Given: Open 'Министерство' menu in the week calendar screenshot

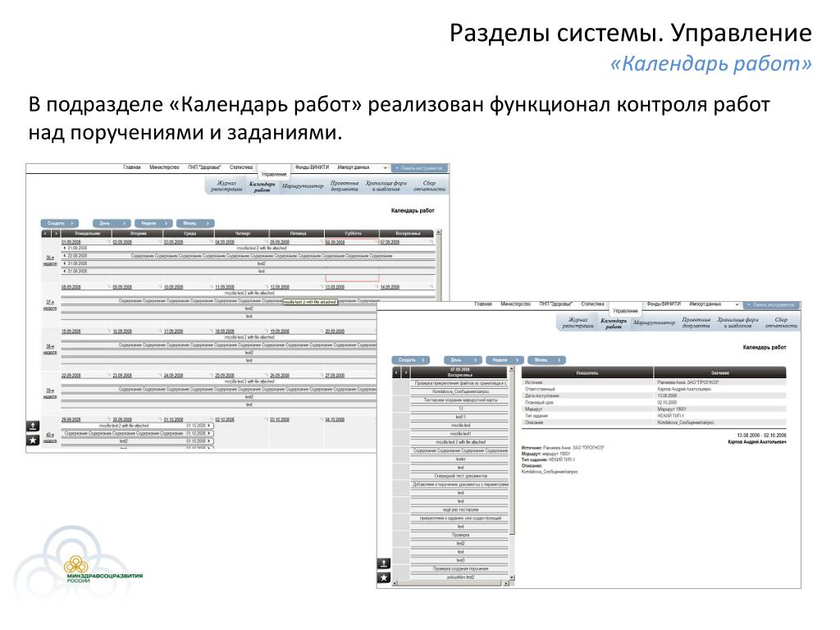Looking at the screenshot, I should coord(164,167).
